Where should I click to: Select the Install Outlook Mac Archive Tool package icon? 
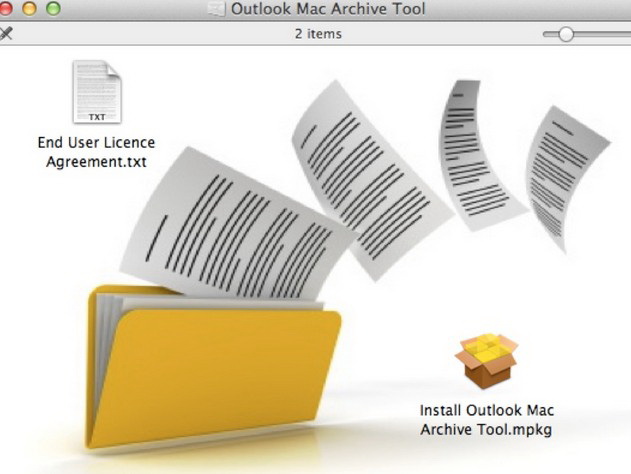click(x=486, y=361)
